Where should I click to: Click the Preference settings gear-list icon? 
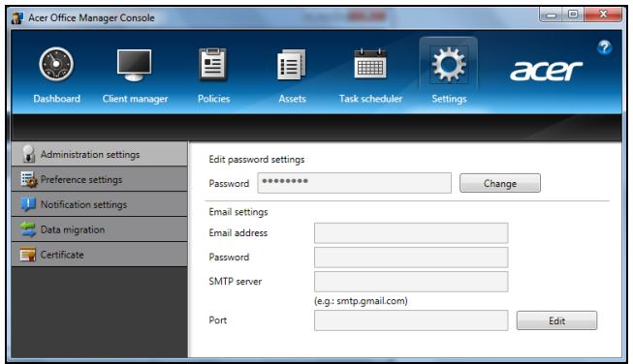(29, 179)
